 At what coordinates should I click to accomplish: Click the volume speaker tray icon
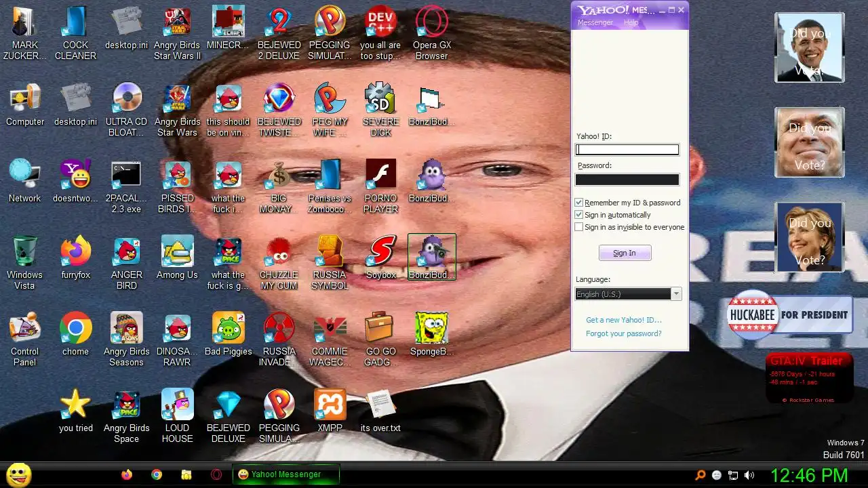pyautogui.click(x=749, y=475)
